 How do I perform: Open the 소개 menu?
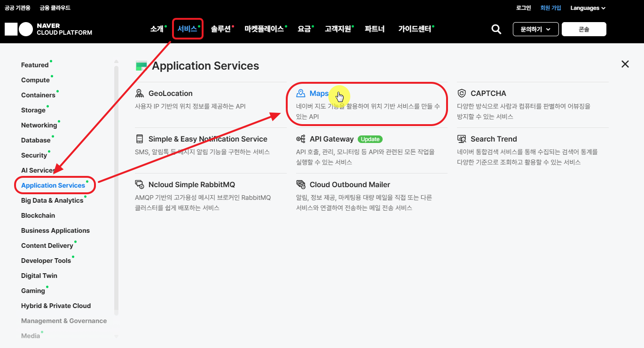[157, 29]
